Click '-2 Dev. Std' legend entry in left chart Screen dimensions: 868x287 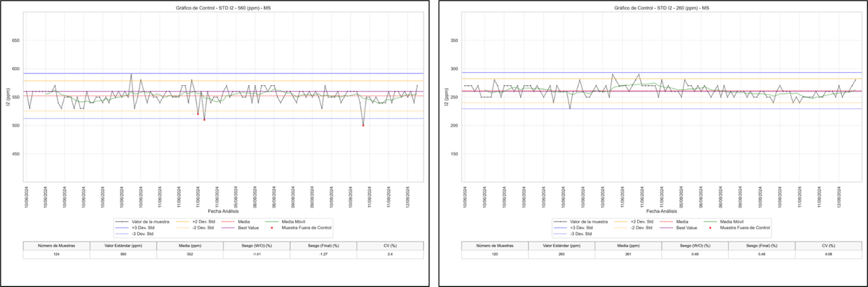click(203, 228)
